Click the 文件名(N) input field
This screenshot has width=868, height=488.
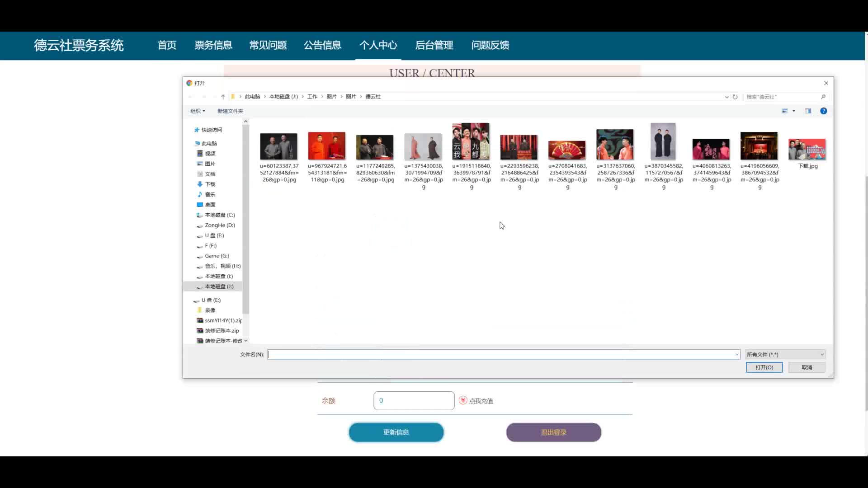(x=504, y=355)
